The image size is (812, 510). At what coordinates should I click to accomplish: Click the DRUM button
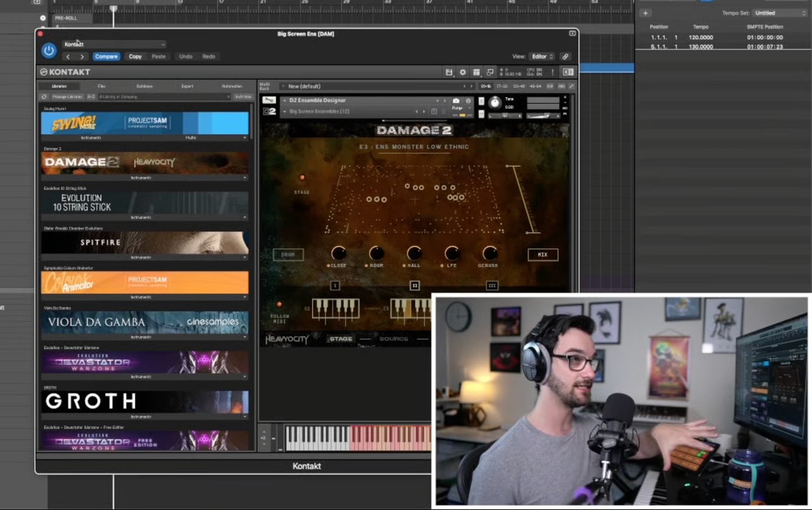click(288, 254)
